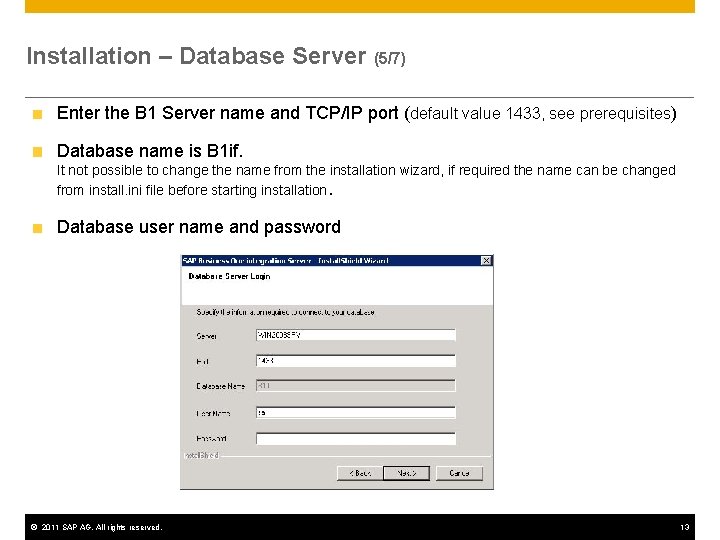The width and height of the screenshot is (720, 540).
Task: Click the install.ini explanation text
Action: tap(366, 180)
